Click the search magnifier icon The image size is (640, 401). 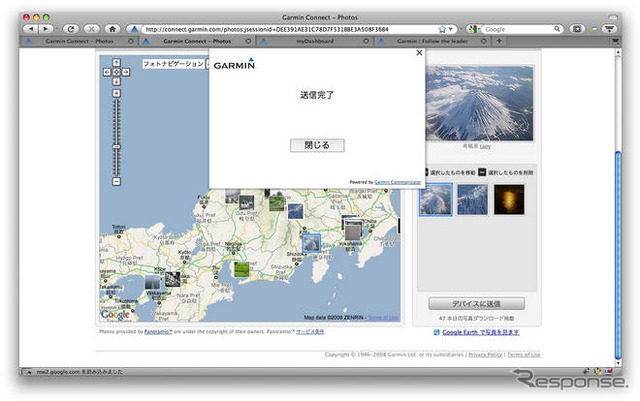(x=557, y=29)
